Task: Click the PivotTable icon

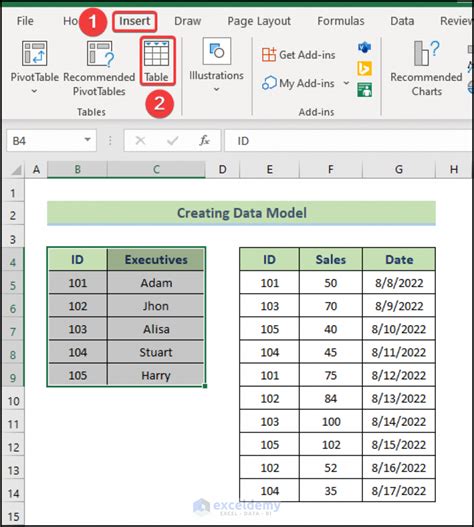Action: click(x=34, y=53)
